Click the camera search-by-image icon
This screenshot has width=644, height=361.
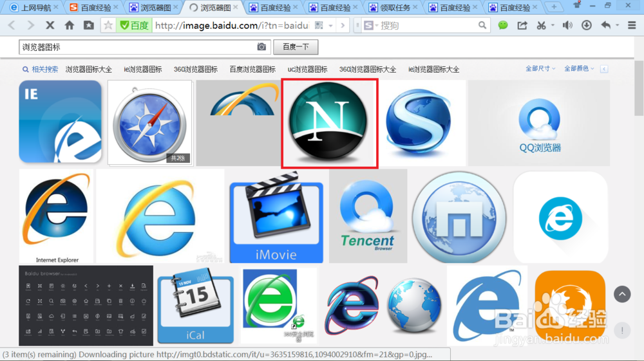coord(261,47)
